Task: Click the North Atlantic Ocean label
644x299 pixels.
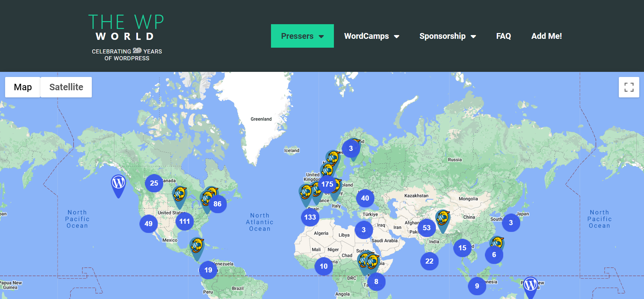Action: 260,222
